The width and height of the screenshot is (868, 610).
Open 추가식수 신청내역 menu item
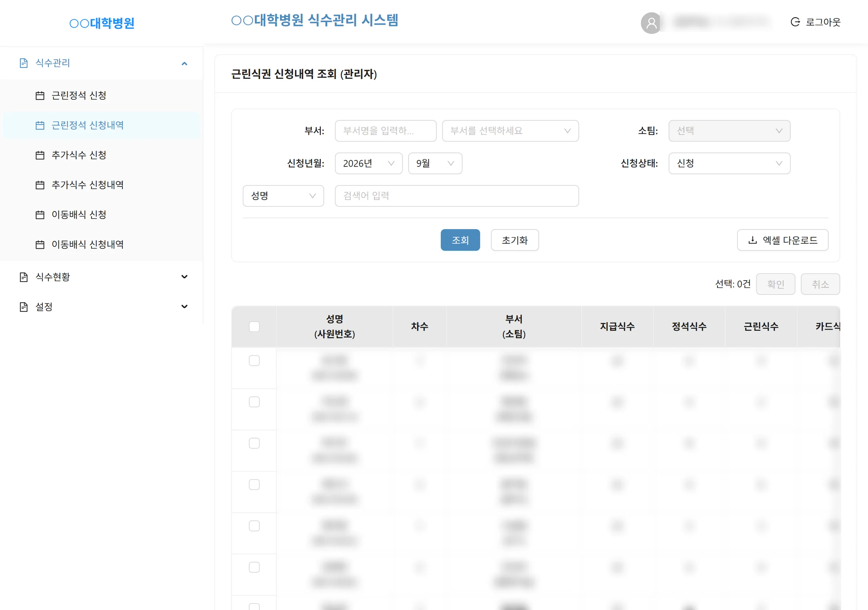101,185
